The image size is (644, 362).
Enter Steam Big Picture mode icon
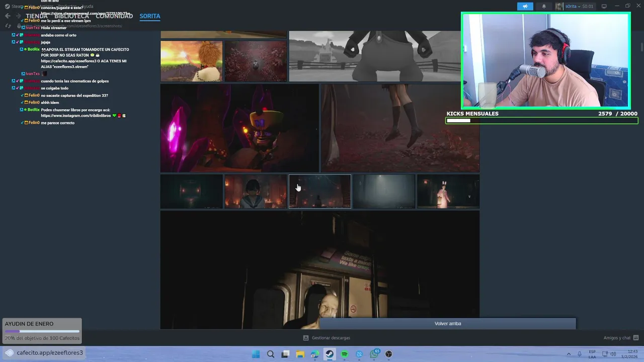604,7
